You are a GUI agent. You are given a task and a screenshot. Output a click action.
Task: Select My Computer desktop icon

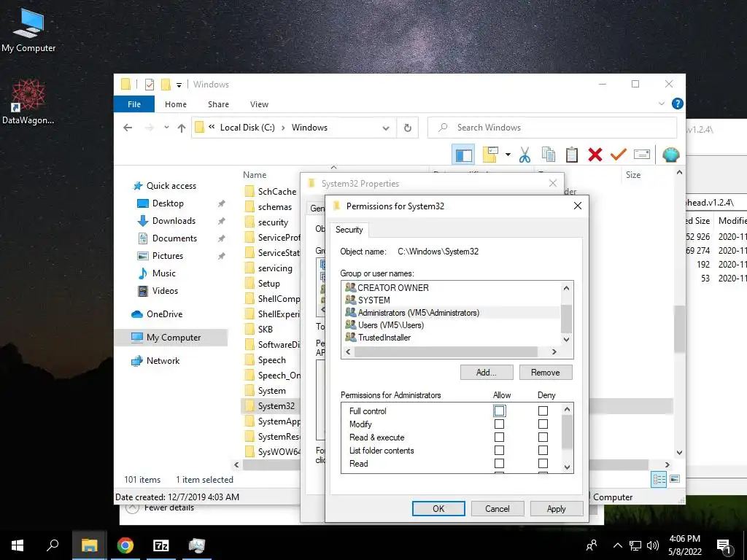point(28,29)
